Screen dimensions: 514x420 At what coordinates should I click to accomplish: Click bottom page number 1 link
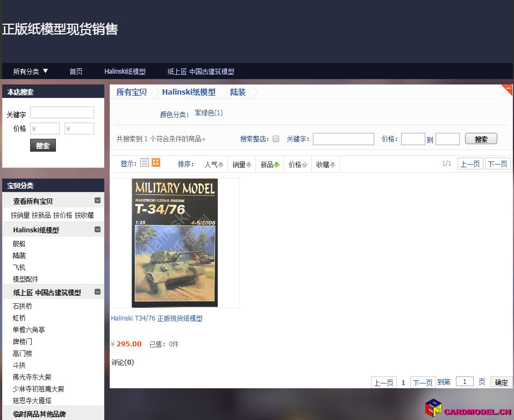point(403,382)
